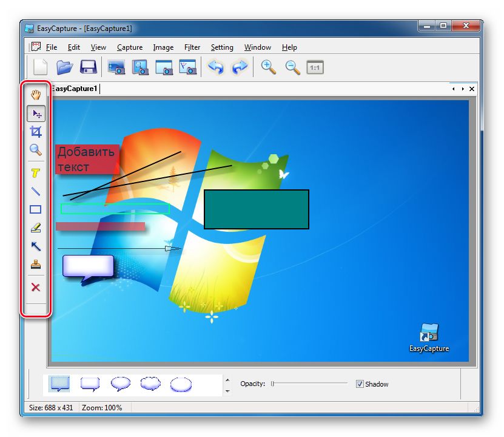Screen dimensions: 504x437
Task: Select the Hand pan tool
Action: (x=36, y=94)
